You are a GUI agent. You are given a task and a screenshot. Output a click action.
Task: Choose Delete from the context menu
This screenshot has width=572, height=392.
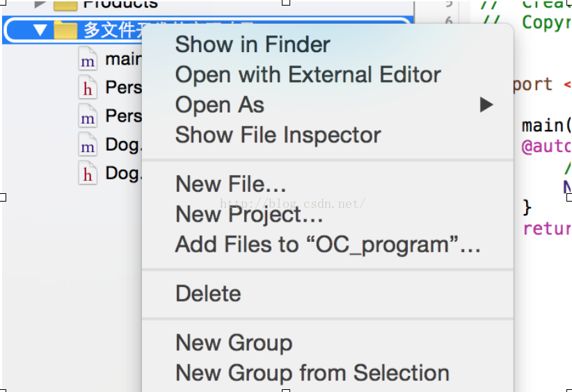point(208,293)
